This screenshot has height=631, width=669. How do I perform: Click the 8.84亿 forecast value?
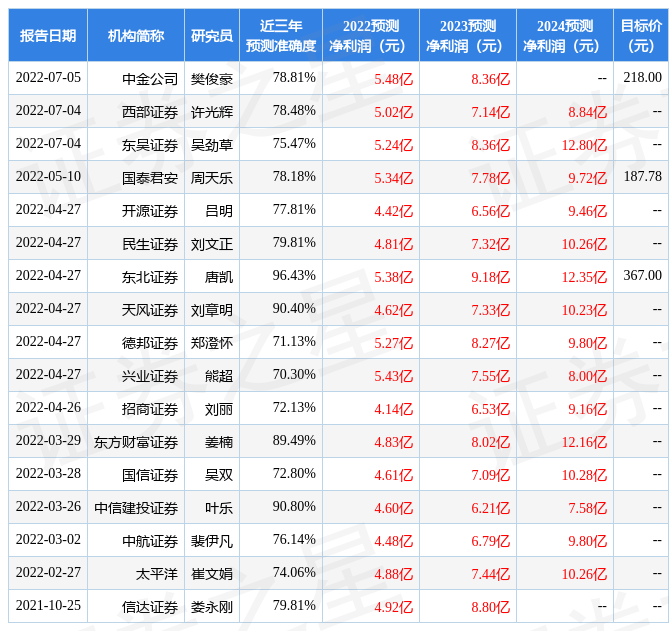(x=587, y=112)
